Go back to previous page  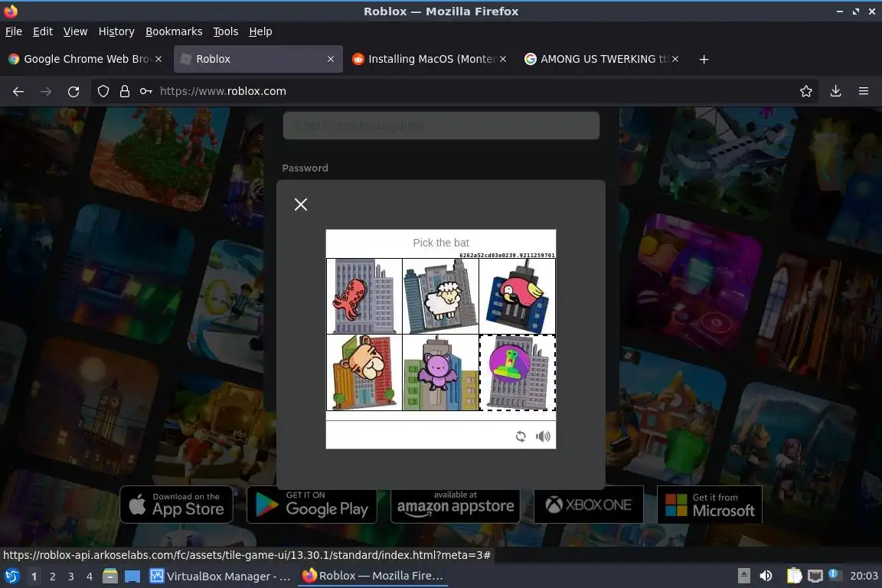pos(18,91)
